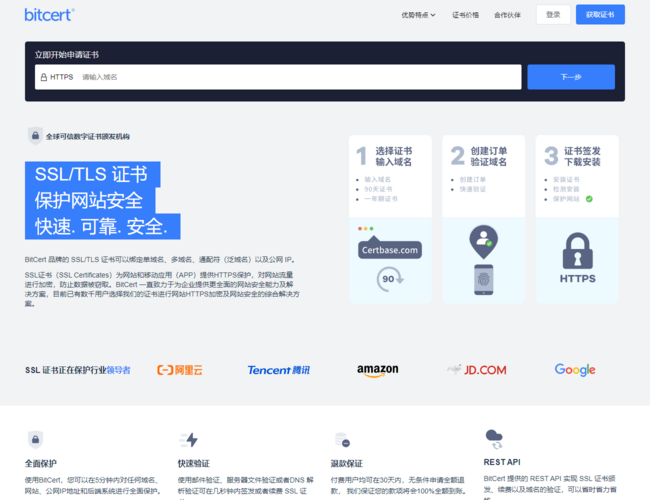Click the Certbase.com tooltip graphic

click(x=390, y=249)
